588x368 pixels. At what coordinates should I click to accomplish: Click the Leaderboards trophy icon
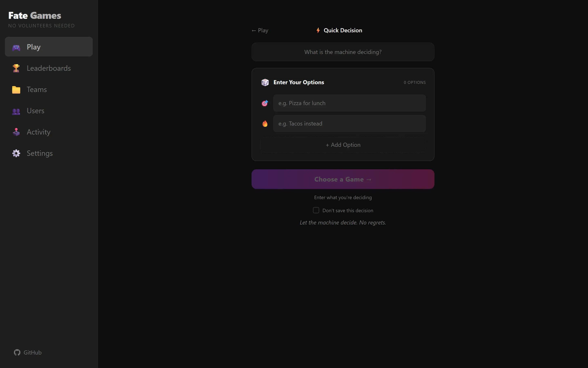(x=16, y=68)
